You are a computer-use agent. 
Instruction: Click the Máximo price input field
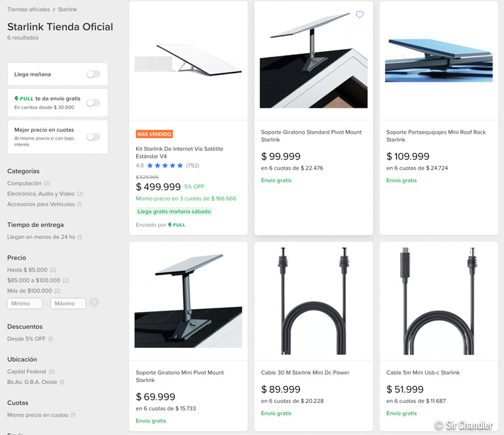coord(68,303)
